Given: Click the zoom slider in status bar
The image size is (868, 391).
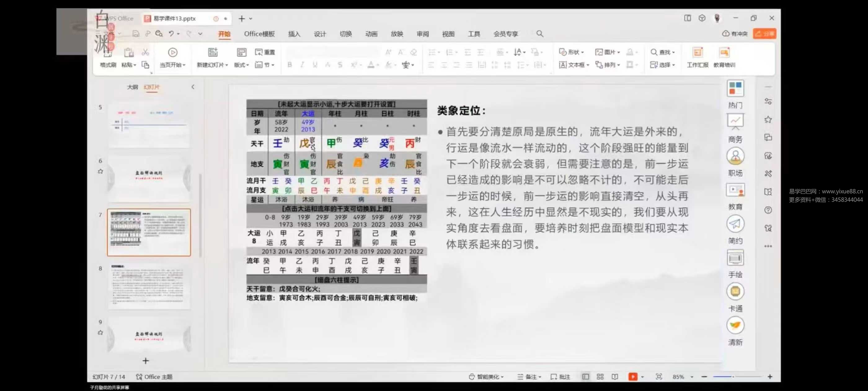Looking at the screenshot, I should click(x=733, y=376).
